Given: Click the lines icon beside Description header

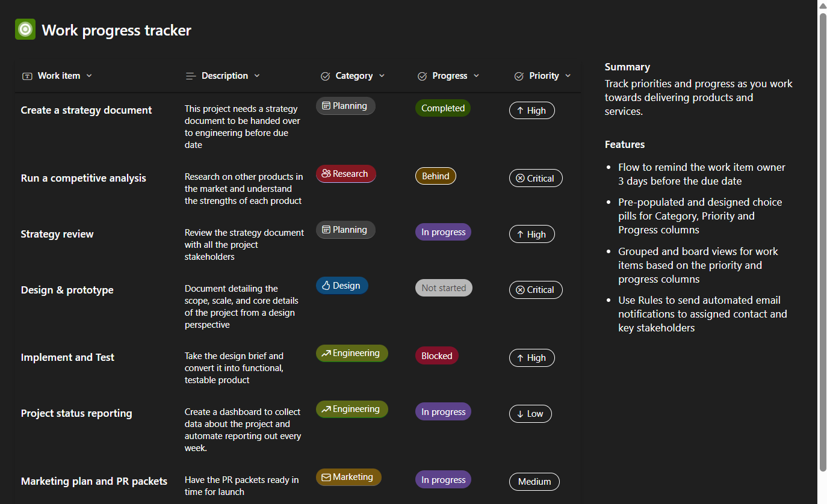Looking at the screenshot, I should coord(191,76).
